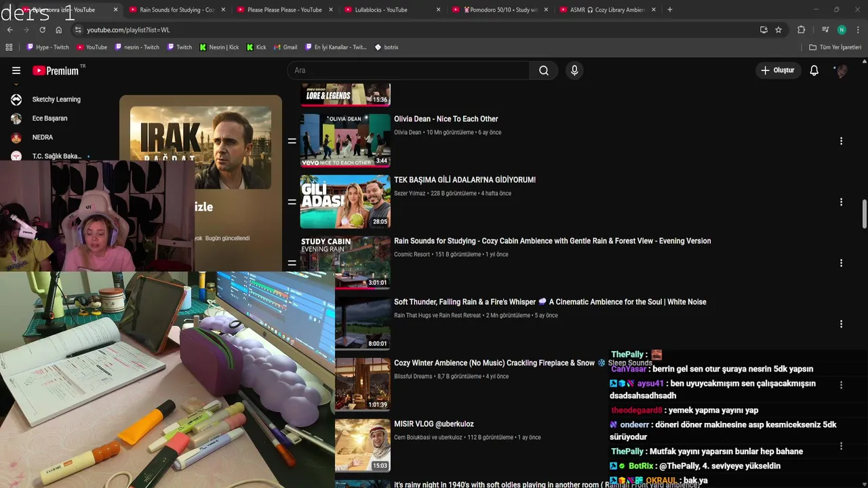The width and height of the screenshot is (868, 488).
Task: Open the nesrin - Twitch bookmark
Action: click(x=137, y=47)
